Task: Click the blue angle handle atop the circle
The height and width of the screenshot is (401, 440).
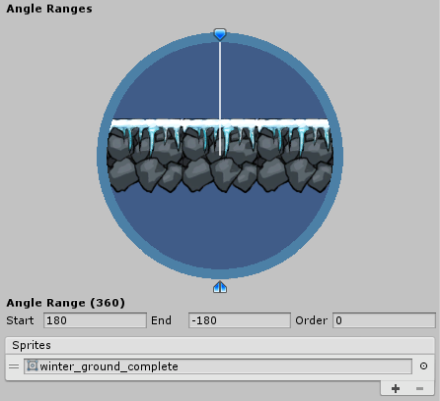Action: coord(220,34)
